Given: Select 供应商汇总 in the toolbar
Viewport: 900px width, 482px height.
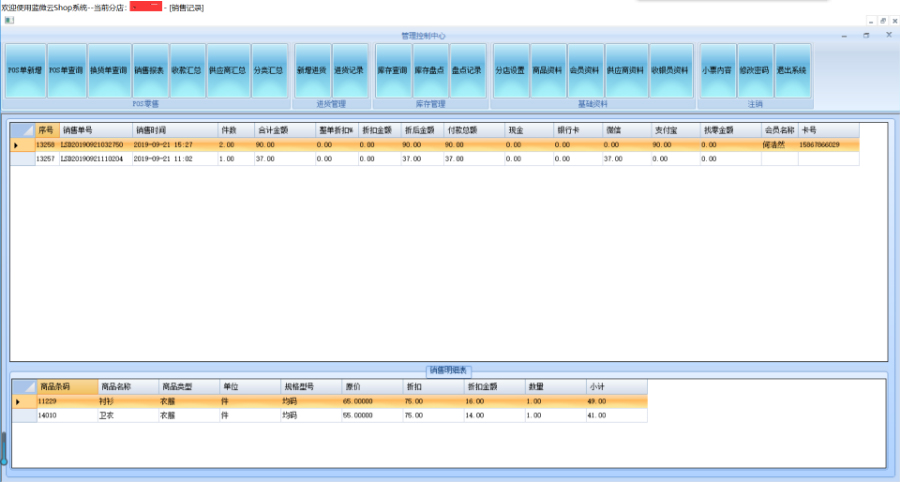Looking at the screenshot, I should pyautogui.click(x=227, y=71).
